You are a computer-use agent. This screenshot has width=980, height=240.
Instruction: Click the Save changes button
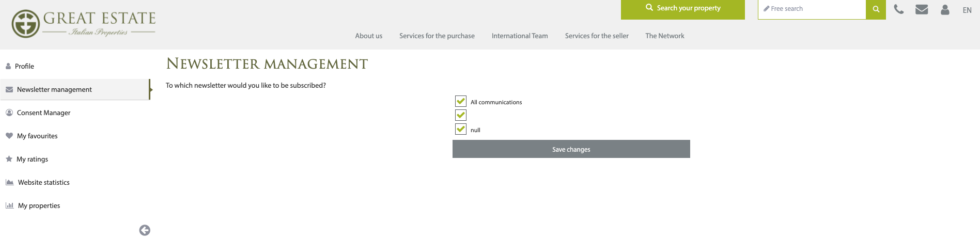tap(571, 149)
